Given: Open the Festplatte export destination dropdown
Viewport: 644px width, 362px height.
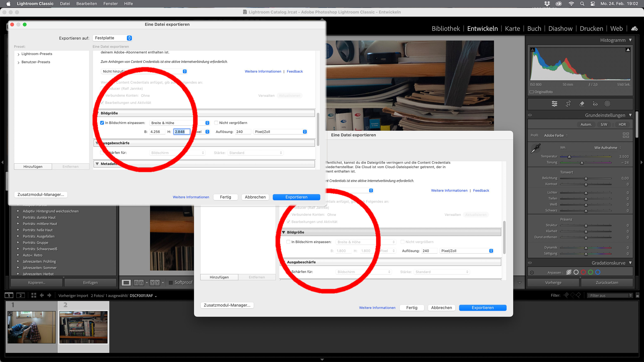Looking at the screenshot, I should [x=112, y=38].
